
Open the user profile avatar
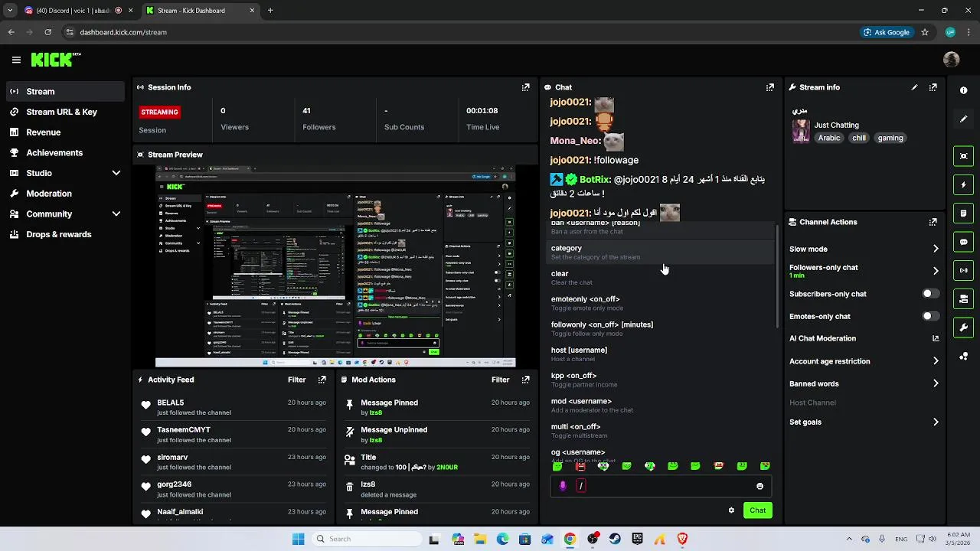[952, 60]
